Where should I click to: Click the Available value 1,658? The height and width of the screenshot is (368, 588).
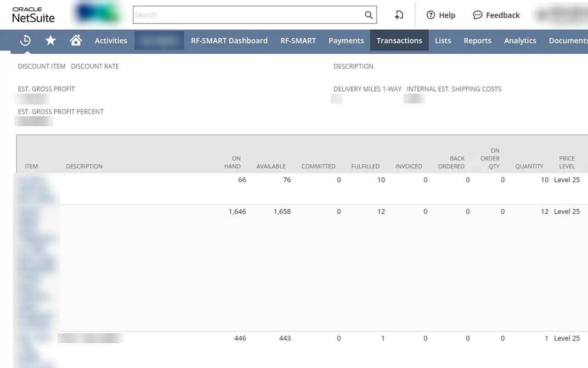(282, 212)
